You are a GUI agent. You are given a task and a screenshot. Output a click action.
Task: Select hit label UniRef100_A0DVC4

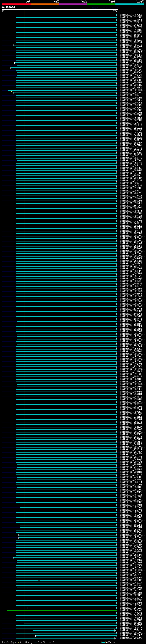(131, 618)
